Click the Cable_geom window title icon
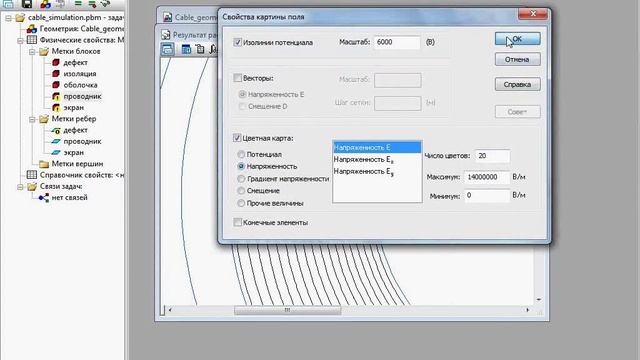 (x=167, y=17)
